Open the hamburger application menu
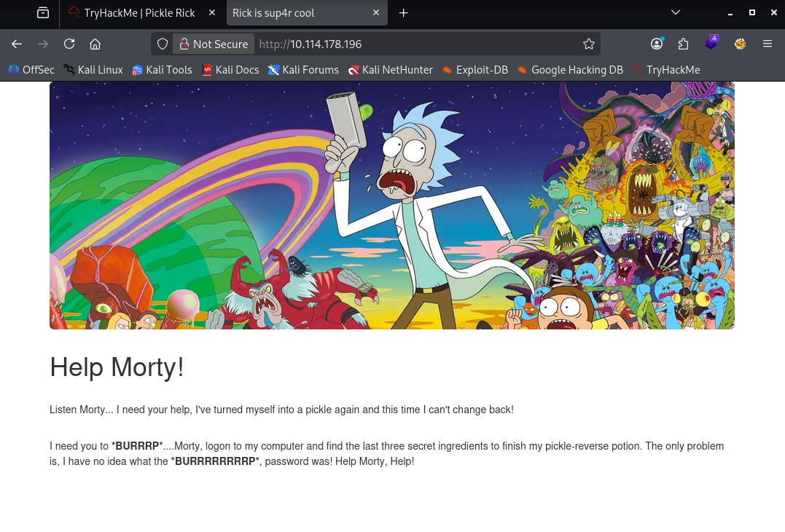 768,44
